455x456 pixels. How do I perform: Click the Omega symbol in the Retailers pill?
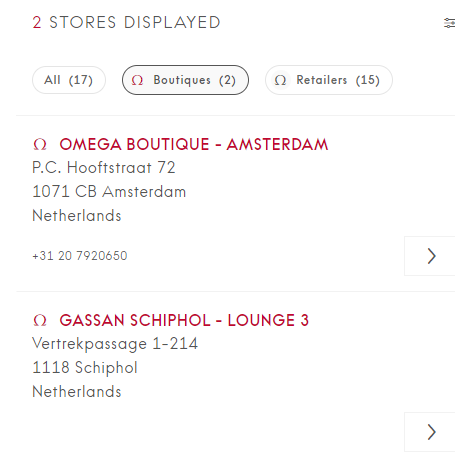(280, 80)
